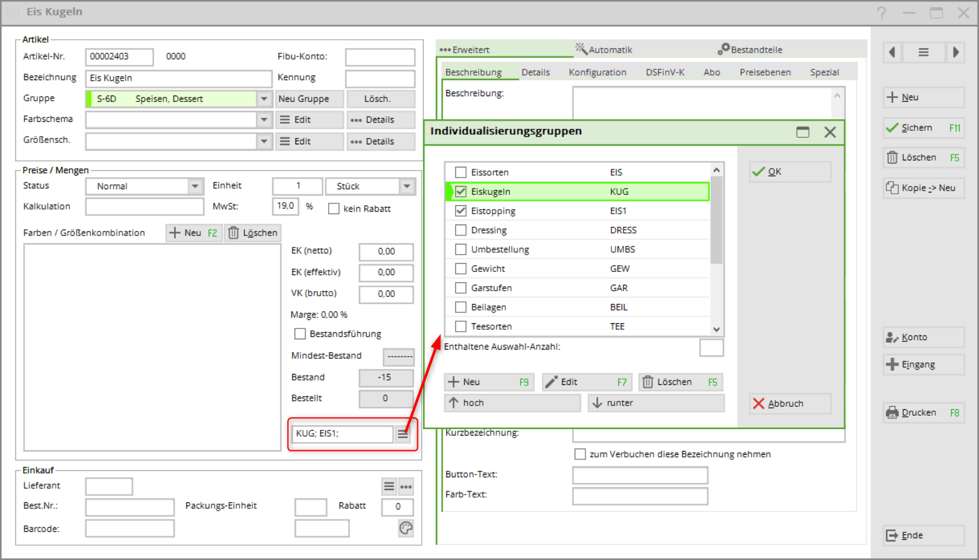
Task: Toggle the kein Rabatt checkbox
Action: 334,208
